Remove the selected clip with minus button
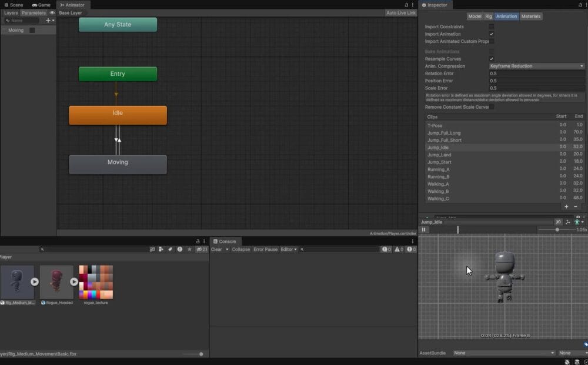The height and width of the screenshot is (365, 588). pos(576,207)
